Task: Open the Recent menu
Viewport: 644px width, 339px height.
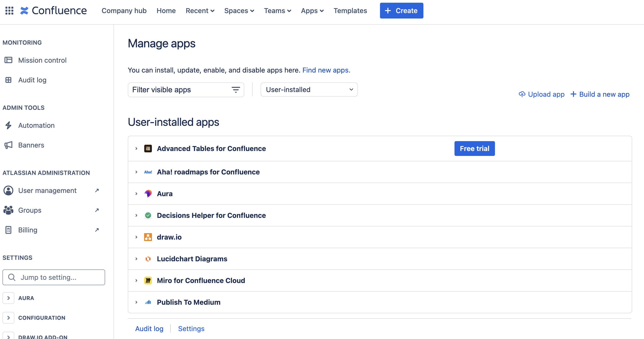Action: point(200,11)
